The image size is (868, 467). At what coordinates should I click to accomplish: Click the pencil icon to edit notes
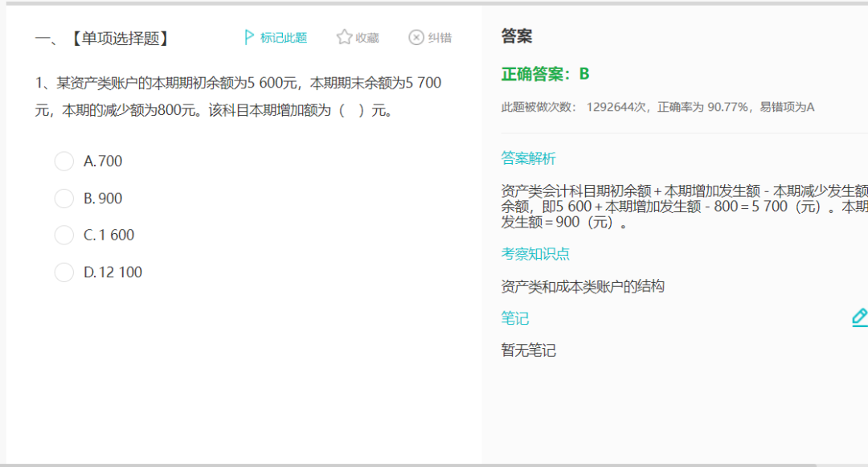click(859, 317)
